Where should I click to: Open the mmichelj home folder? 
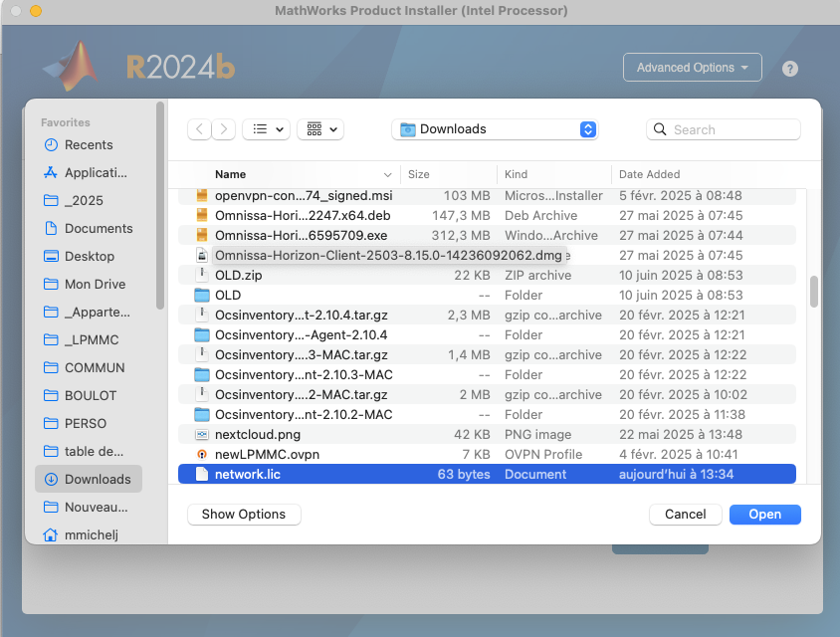[89, 534]
